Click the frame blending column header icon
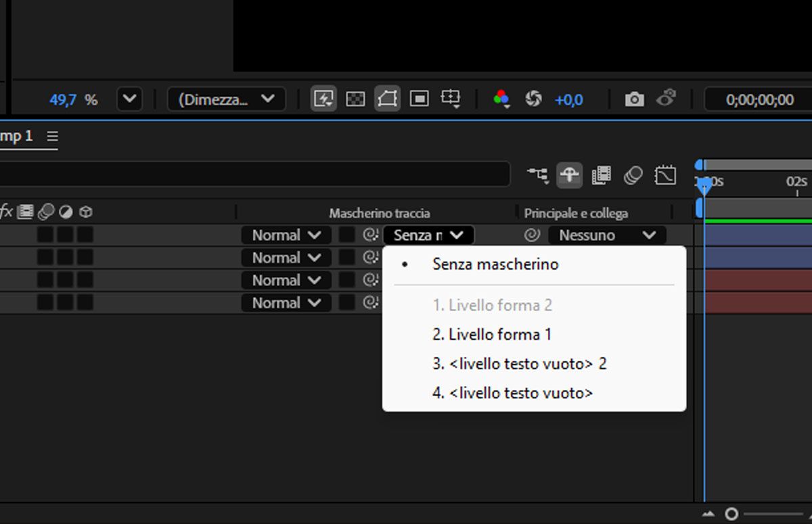This screenshot has height=524, width=812. (26, 212)
